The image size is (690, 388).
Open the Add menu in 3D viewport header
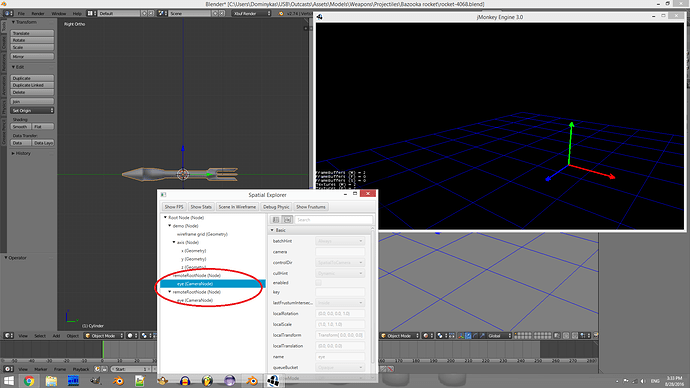coord(56,336)
